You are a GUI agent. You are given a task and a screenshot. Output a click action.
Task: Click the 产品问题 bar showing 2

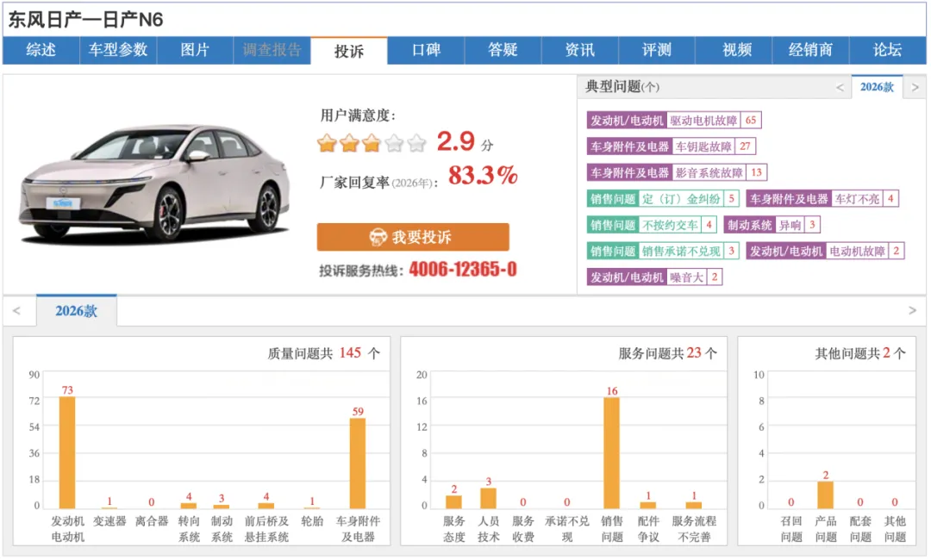pyautogui.click(x=825, y=495)
